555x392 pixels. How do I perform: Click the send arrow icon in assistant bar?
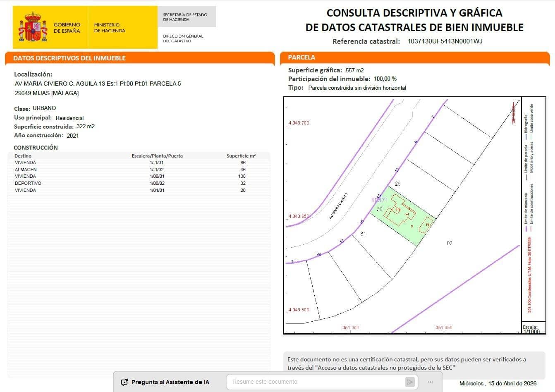coord(410,382)
